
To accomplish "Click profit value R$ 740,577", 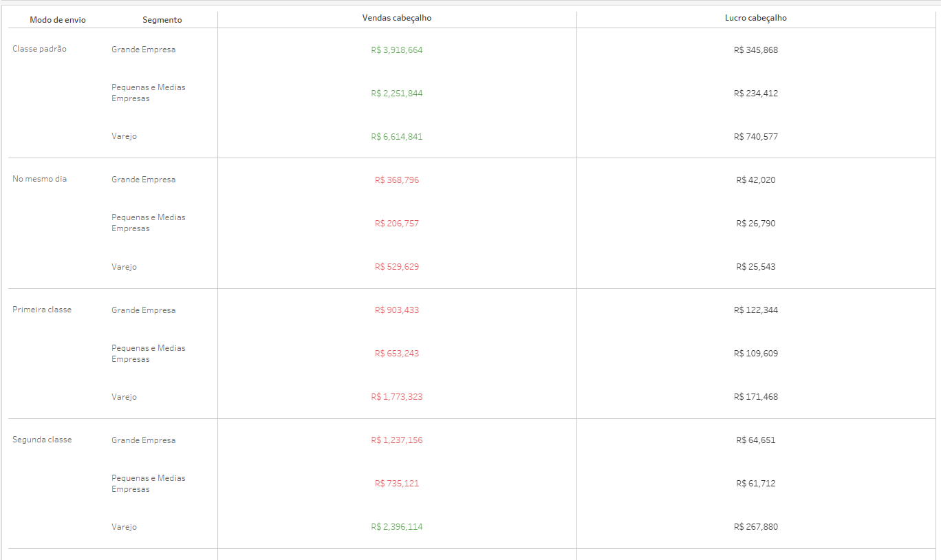I will [x=756, y=137].
